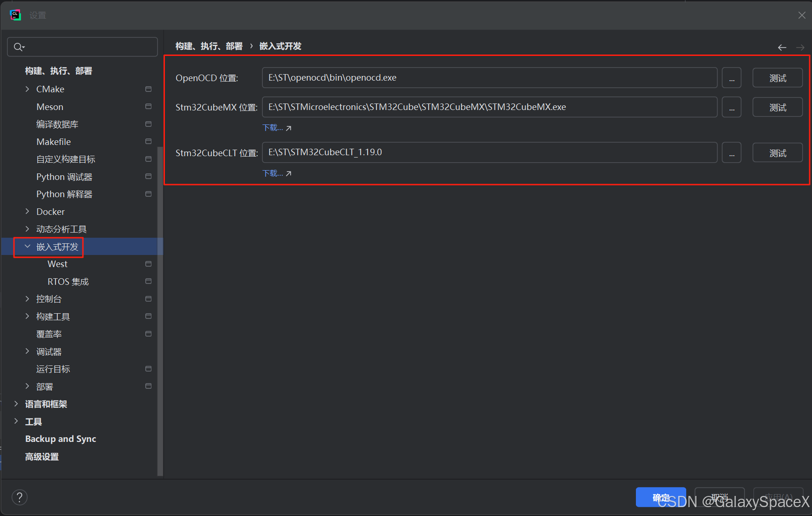This screenshot has height=516, width=812.
Task: Click project-level icon next to Python 调试器
Action: click(148, 177)
